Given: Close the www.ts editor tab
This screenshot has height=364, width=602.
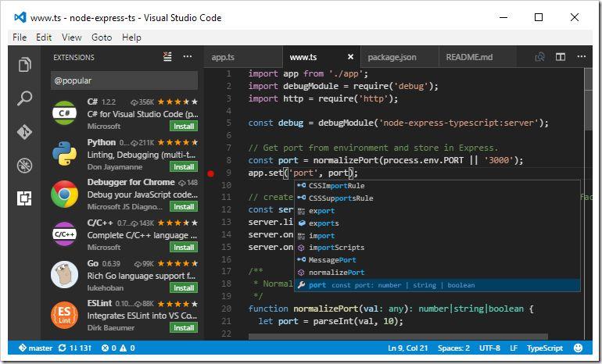Looking at the screenshot, I should click(350, 57).
